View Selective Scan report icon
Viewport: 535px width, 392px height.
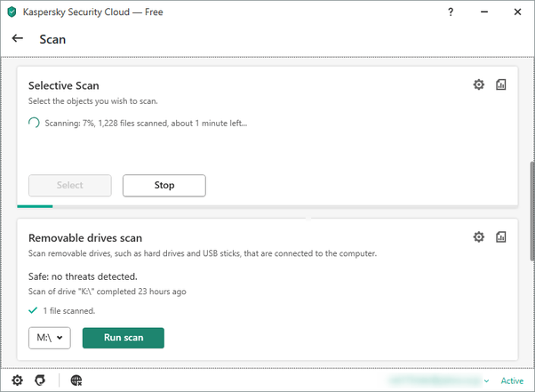[x=500, y=84]
